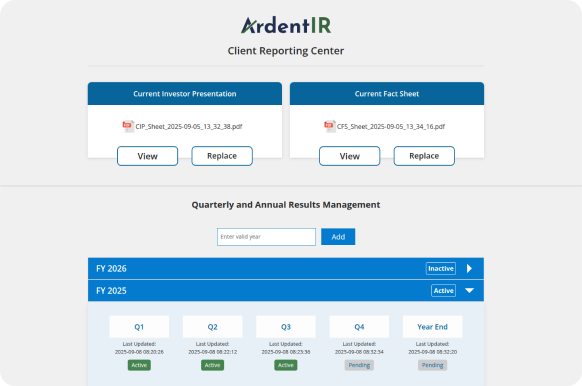
Task: Toggle the Active badge under Q3
Action: (x=286, y=365)
